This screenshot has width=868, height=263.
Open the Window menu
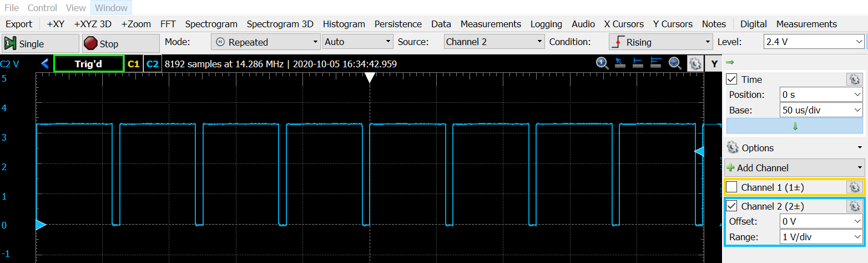point(111,8)
